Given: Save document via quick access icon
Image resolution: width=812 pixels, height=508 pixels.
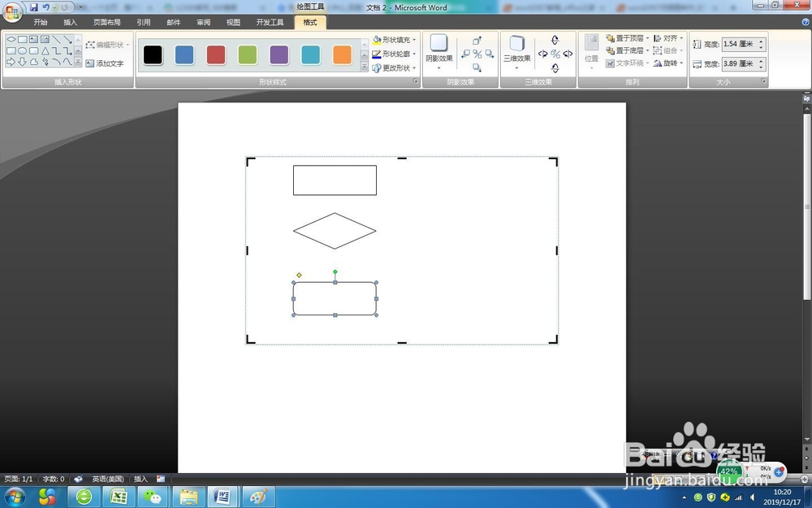Looking at the screenshot, I should 33,7.
